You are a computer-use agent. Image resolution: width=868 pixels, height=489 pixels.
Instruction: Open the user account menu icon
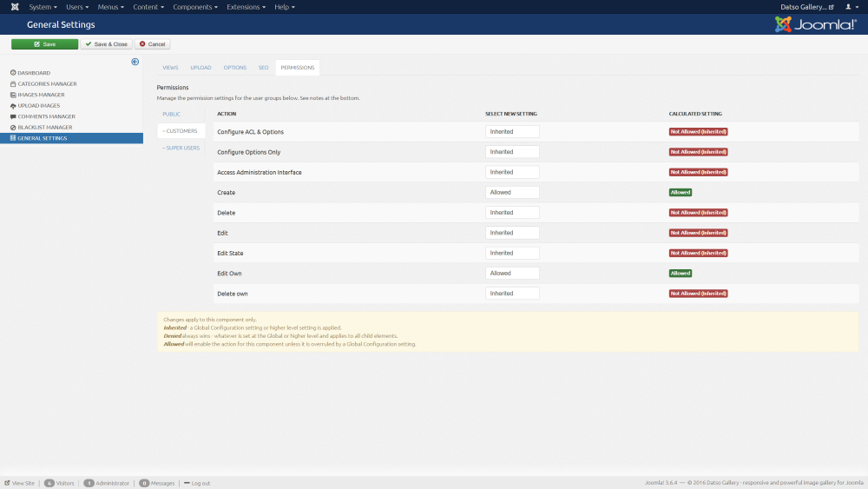coord(851,7)
